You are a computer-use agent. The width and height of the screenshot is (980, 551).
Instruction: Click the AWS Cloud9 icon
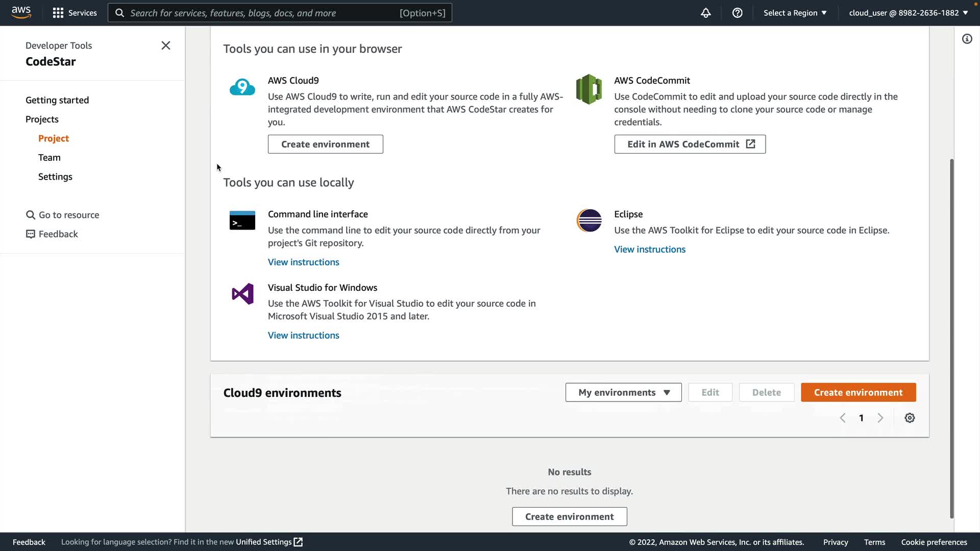click(x=242, y=88)
